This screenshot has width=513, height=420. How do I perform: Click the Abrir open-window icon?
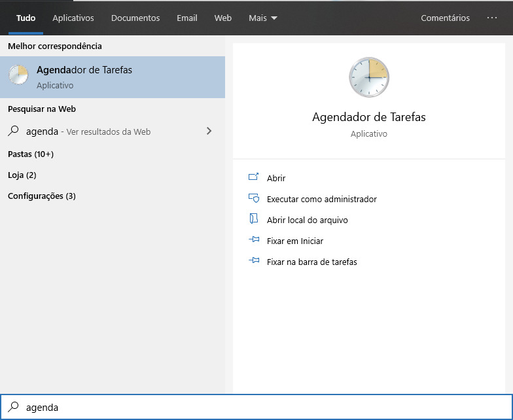coord(254,177)
